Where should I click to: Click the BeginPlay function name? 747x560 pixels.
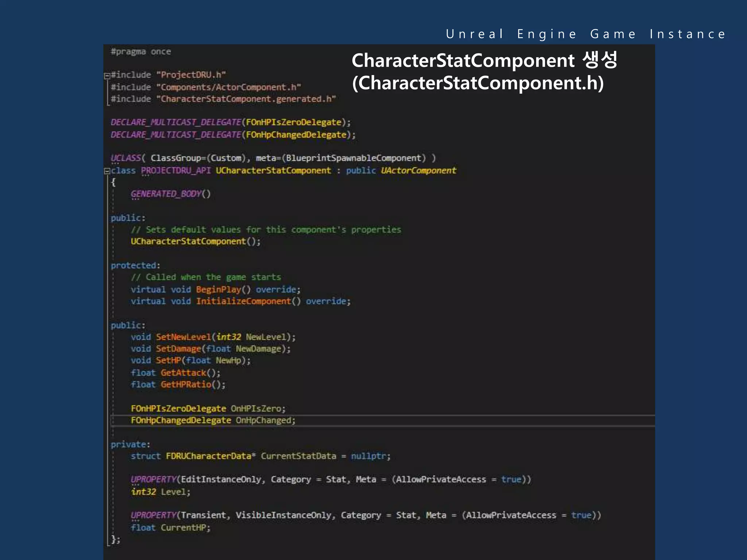click(x=218, y=289)
